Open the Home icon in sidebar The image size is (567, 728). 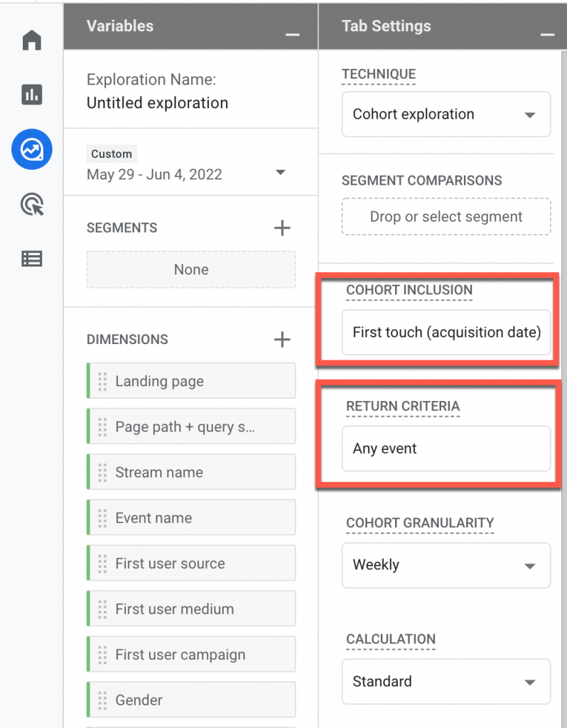tap(31, 40)
